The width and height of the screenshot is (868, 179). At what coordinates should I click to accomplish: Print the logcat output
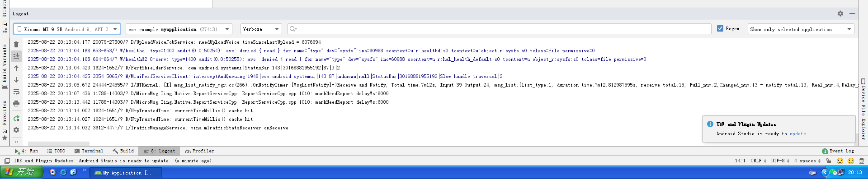[16, 104]
